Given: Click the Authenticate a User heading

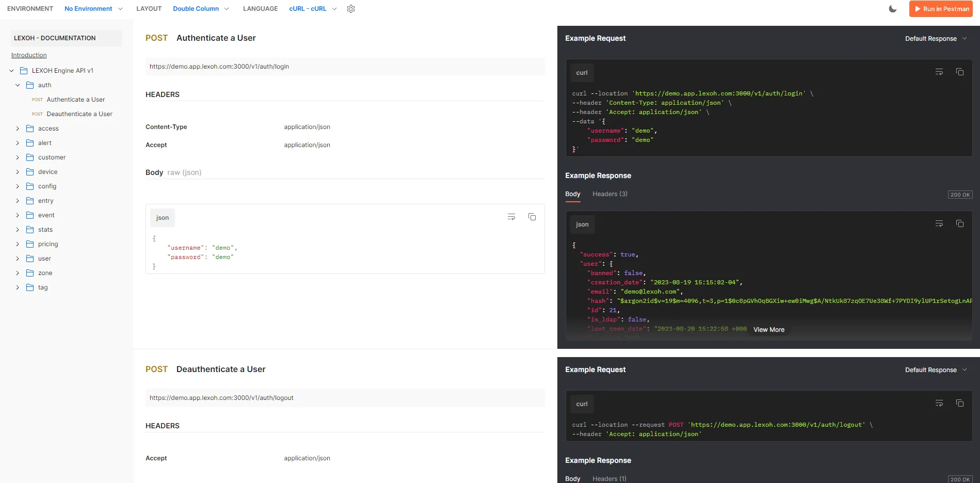Looking at the screenshot, I should 216,38.
